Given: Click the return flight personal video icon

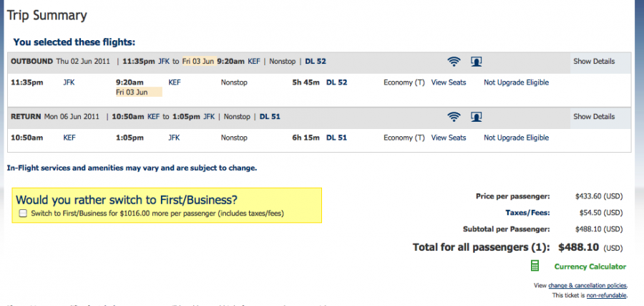Looking at the screenshot, I should [x=476, y=117].
